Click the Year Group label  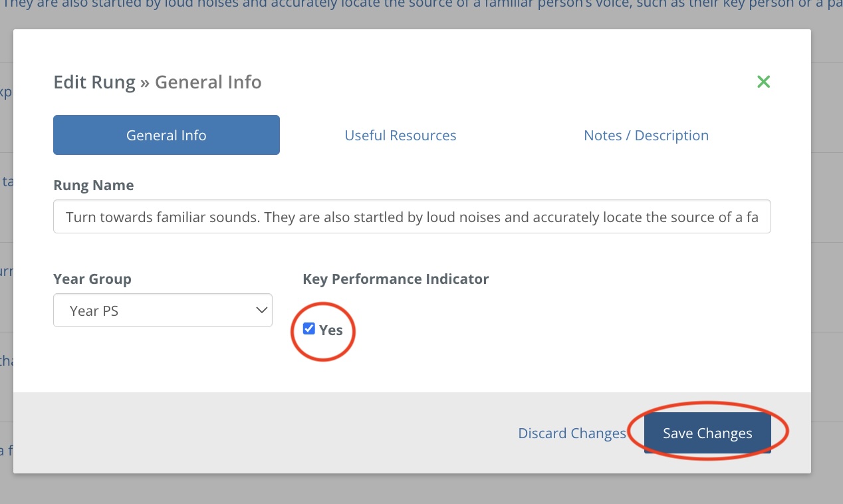tap(92, 279)
